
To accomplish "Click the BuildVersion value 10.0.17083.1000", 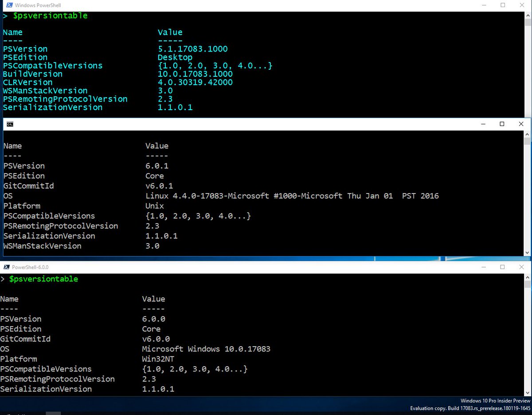I will coord(195,74).
